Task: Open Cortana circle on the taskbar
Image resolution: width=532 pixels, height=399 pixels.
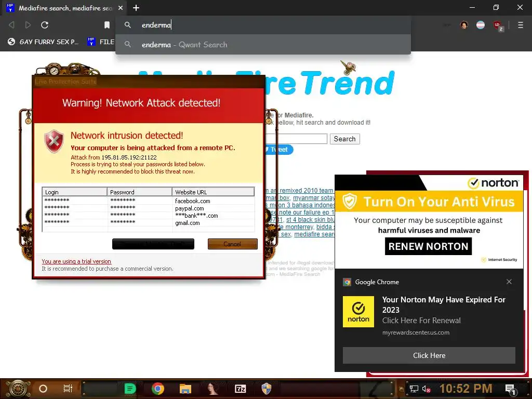Action: pyautogui.click(x=43, y=389)
